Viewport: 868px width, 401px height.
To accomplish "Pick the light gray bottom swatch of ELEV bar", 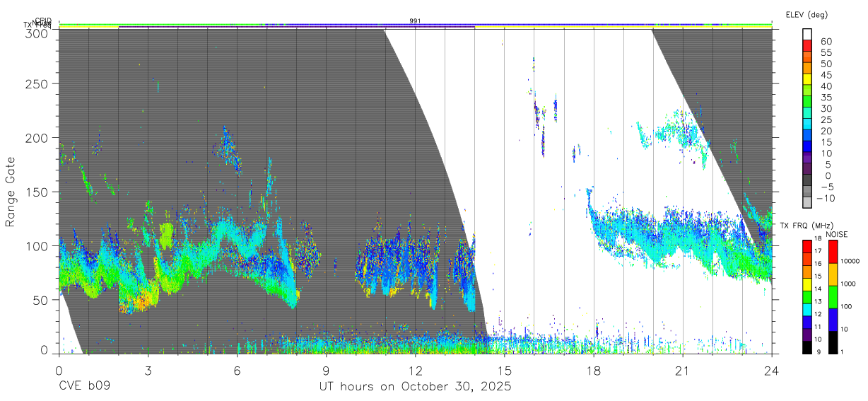I will coord(808,204).
